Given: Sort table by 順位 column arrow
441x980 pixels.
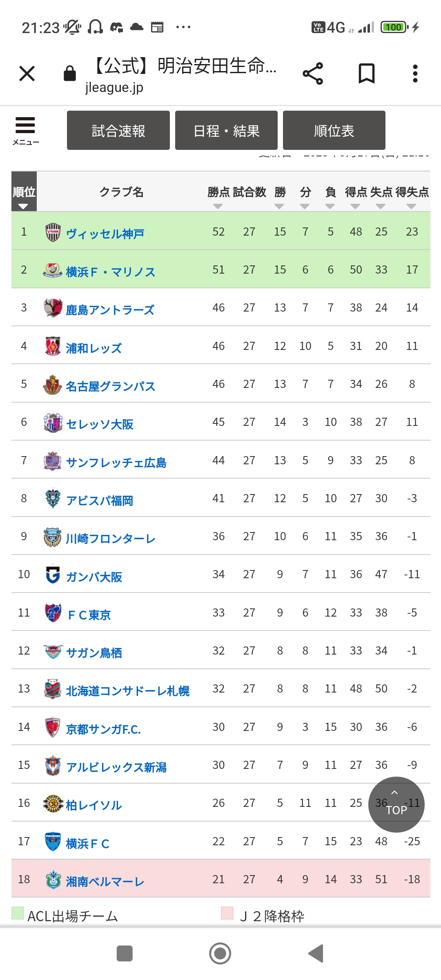Looking at the screenshot, I should 23,206.
